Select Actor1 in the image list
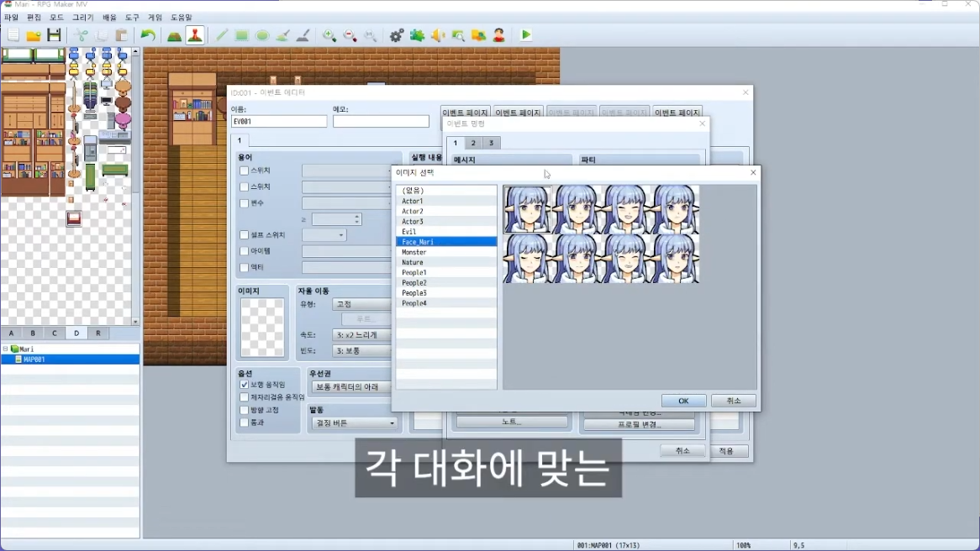 (x=446, y=201)
